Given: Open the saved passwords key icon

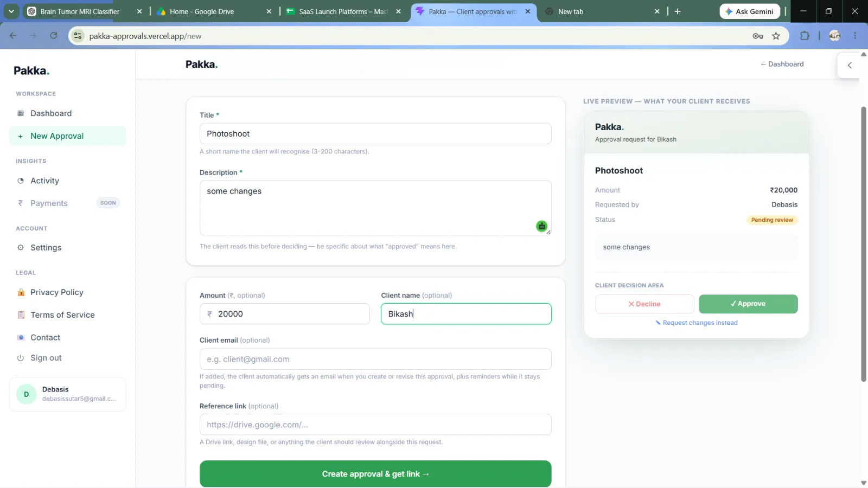Looking at the screenshot, I should point(758,36).
